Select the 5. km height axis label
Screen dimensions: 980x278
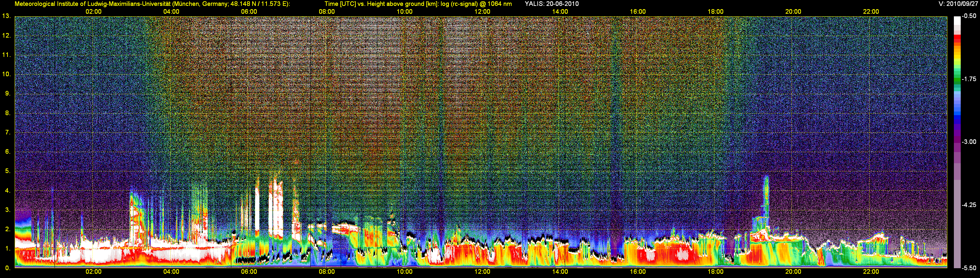(8, 171)
